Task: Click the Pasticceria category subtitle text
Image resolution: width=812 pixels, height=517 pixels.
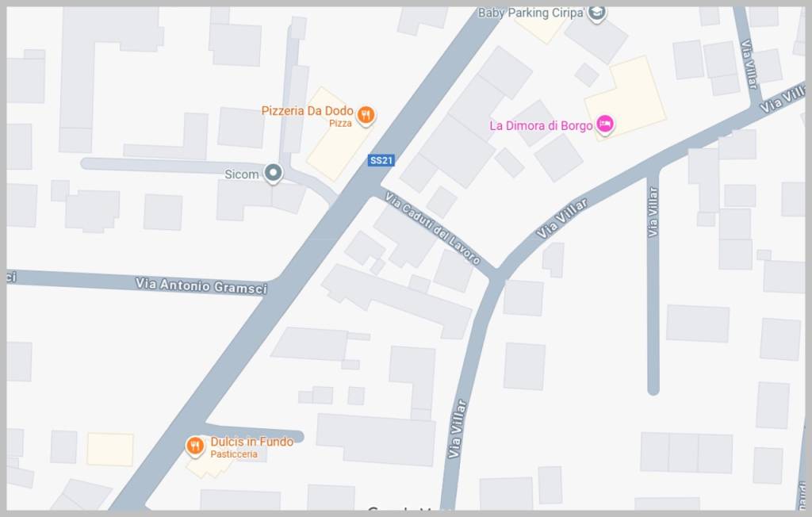Action: click(x=234, y=454)
